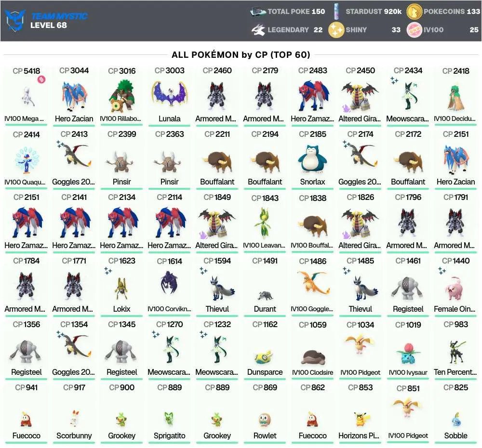Viewport: 482px width, 448px height.
Task: Select the IV100 Clodsire sprite
Action: 313,357
